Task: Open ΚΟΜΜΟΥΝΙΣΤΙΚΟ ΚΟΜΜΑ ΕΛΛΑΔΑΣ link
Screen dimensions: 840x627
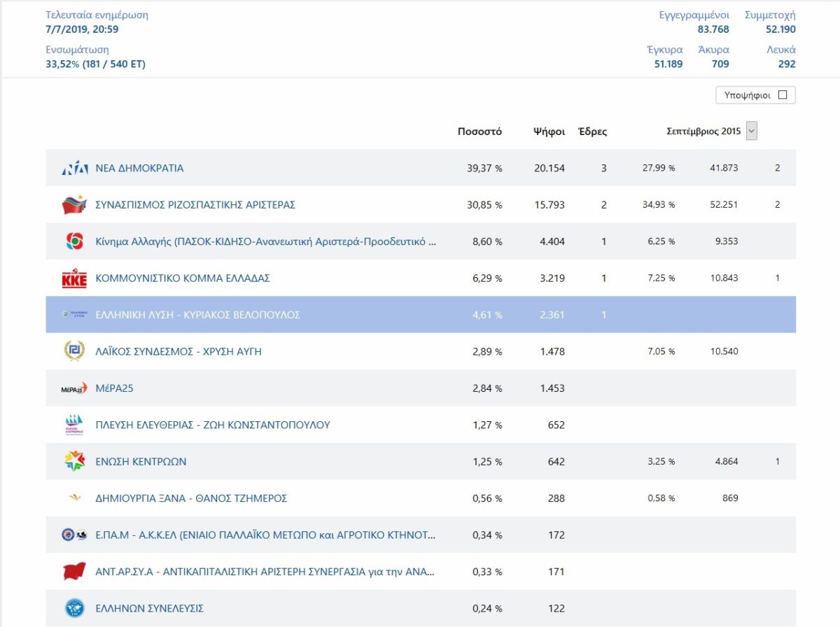Action: click(x=183, y=279)
